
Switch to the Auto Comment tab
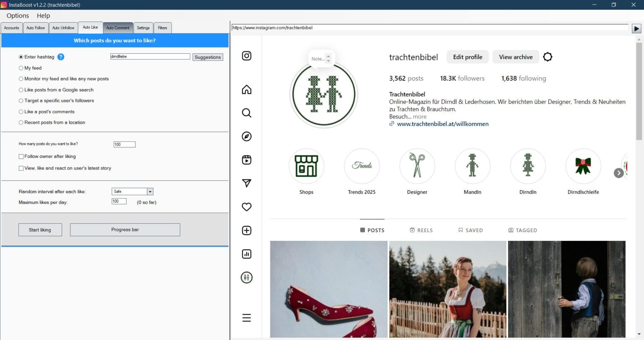click(118, 27)
